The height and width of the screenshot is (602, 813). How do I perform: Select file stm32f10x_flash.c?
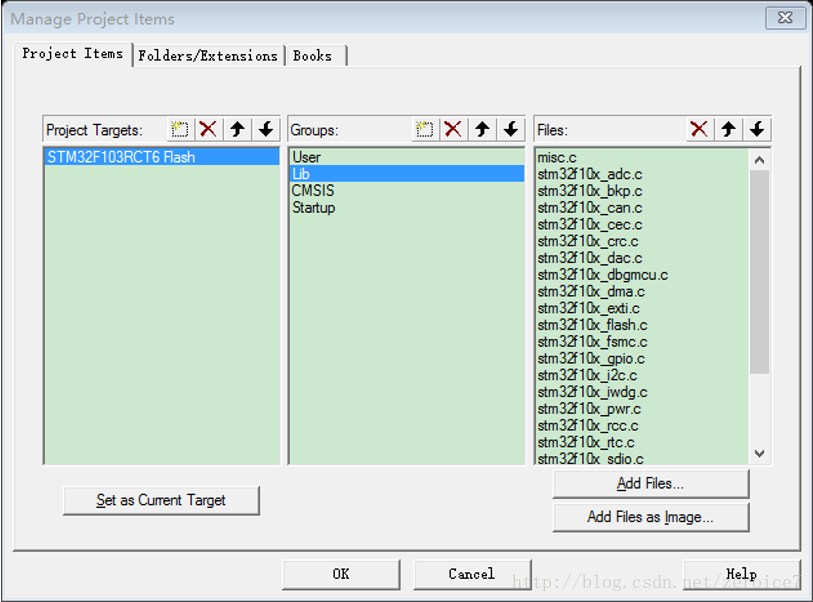642,325
